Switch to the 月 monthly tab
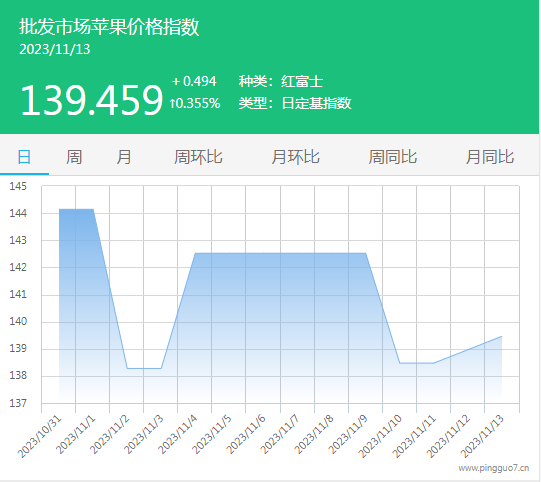Viewport: 541px width, 482px height. (x=124, y=157)
